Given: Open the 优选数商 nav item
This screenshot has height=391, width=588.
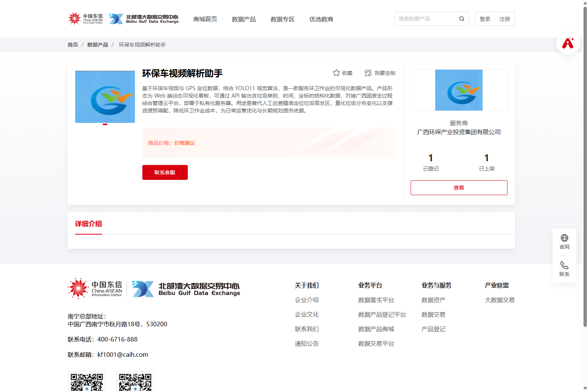Looking at the screenshot, I should coord(321,19).
